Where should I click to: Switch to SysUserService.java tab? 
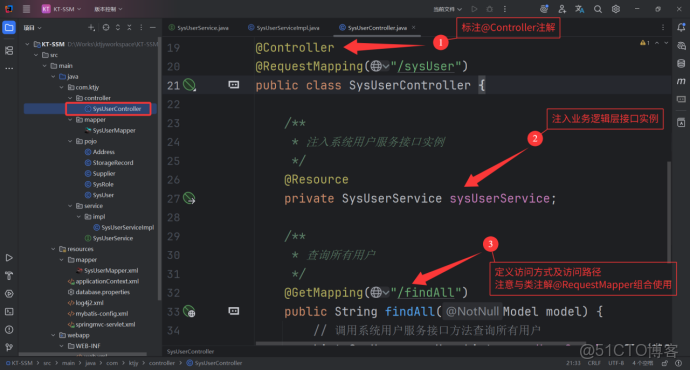pyautogui.click(x=198, y=28)
